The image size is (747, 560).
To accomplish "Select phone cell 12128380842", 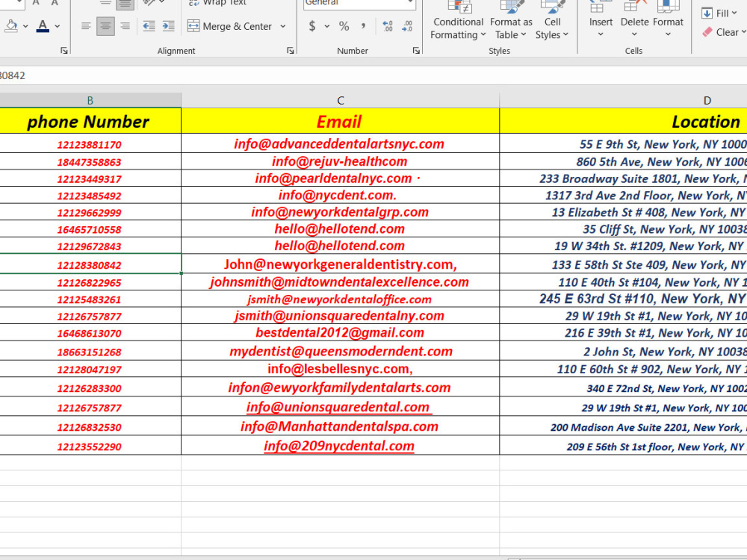I will tap(90, 264).
